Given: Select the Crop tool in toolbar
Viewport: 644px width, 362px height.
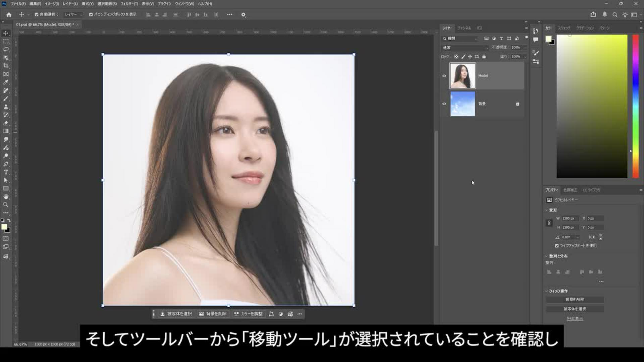Looking at the screenshot, I should [x=6, y=66].
